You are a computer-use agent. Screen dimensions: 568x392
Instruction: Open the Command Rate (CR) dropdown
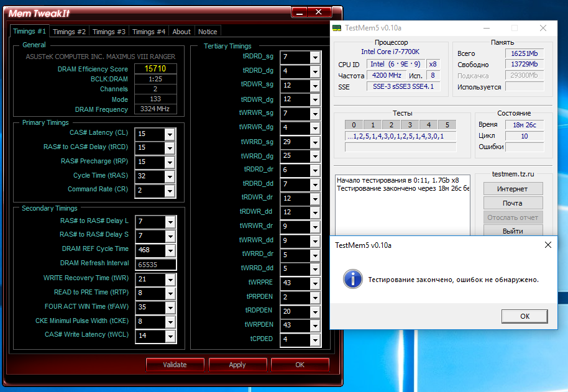coord(170,190)
